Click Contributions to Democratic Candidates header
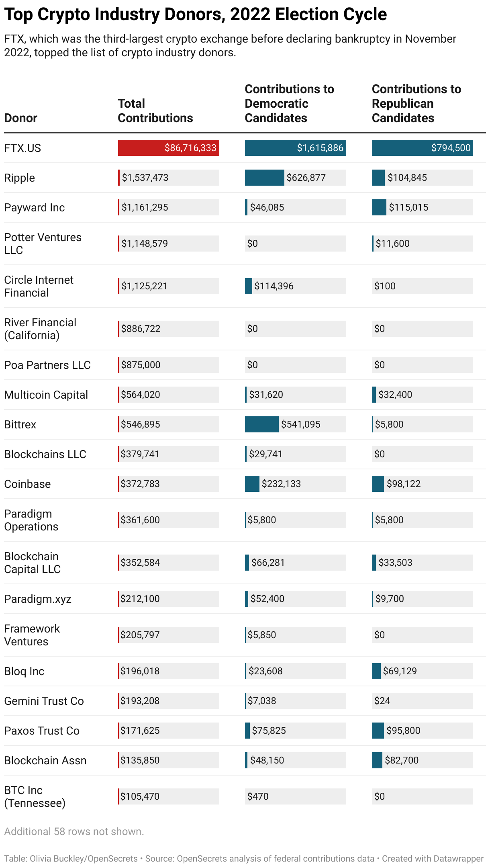 point(289,103)
